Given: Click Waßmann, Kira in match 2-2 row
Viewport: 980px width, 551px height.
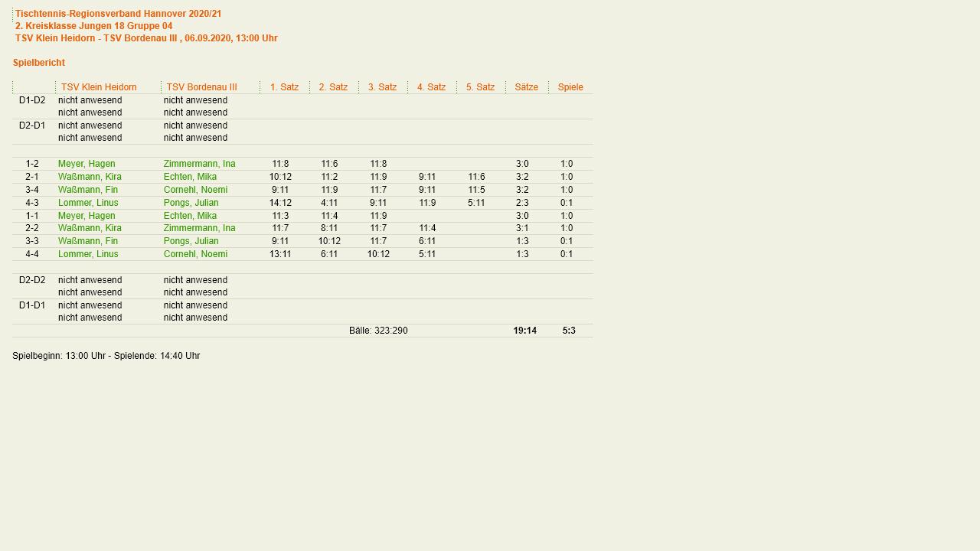Looking at the screenshot, I should point(90,228).
